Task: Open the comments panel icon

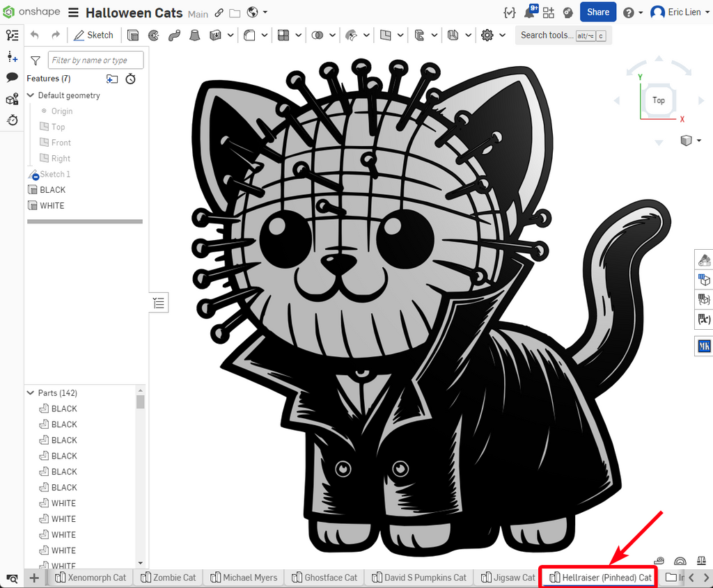Action: [13, 77]
